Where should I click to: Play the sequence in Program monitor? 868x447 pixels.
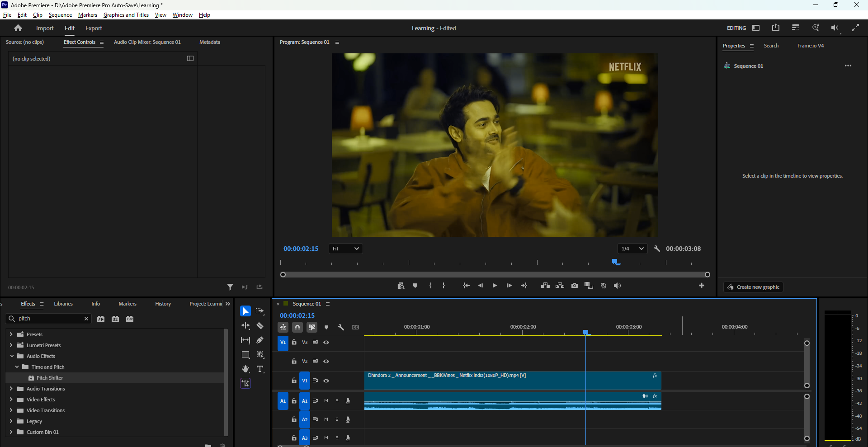pyautogui.click(x=495, y=286)
